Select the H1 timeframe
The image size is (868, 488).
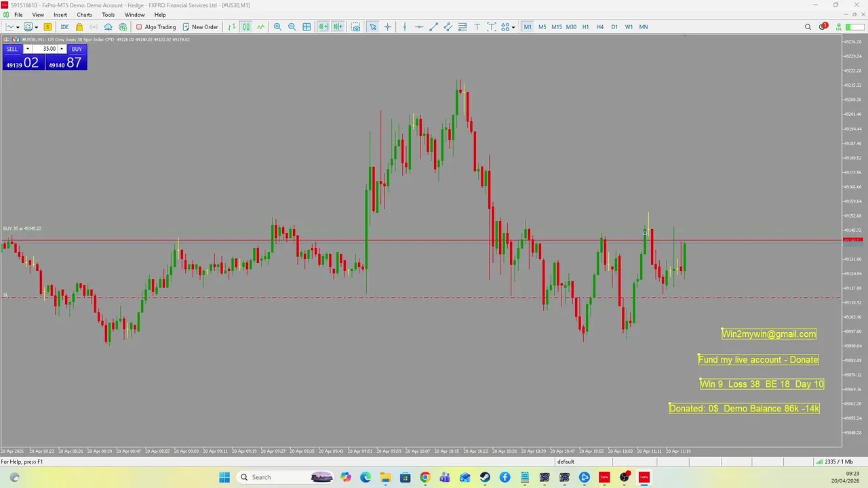tap(585, 27)
